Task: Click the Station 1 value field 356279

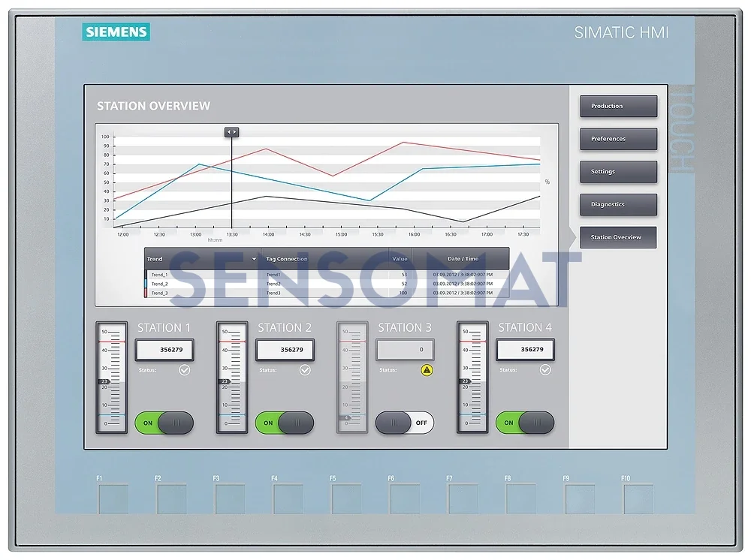Action: (164, 350)
